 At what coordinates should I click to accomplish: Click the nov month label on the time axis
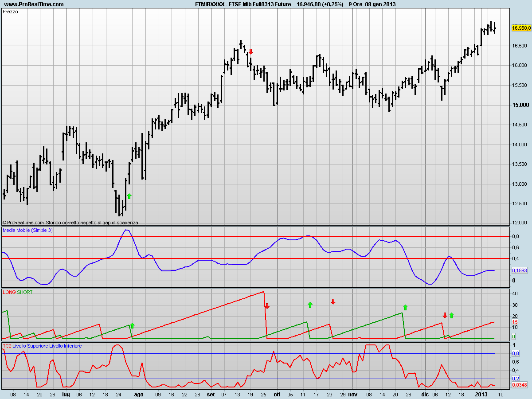coord(352,394)
